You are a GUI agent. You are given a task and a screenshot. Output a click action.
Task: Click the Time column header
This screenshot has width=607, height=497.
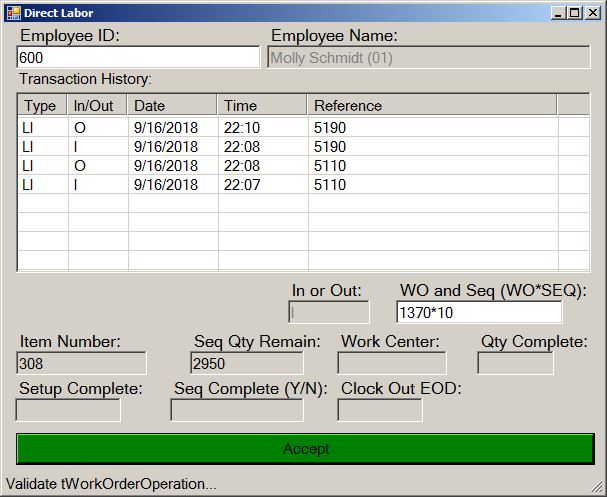pyautogui.click(x=261, y=105)
